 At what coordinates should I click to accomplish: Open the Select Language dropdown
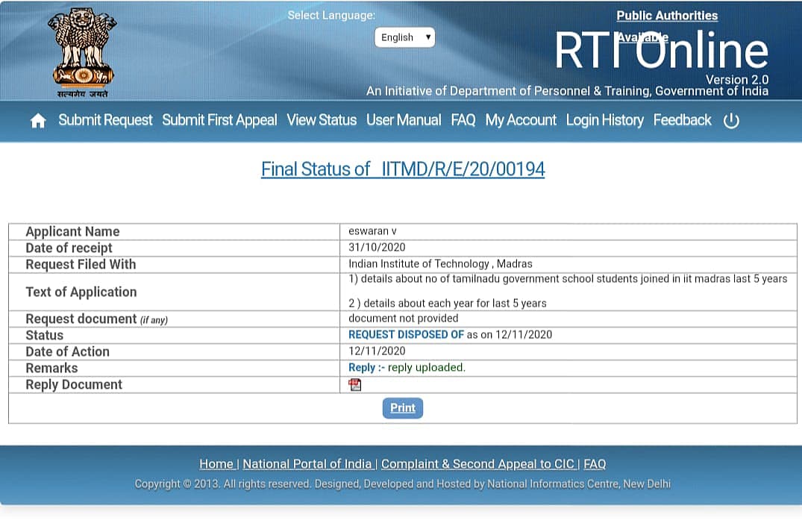tap(404, 37)
